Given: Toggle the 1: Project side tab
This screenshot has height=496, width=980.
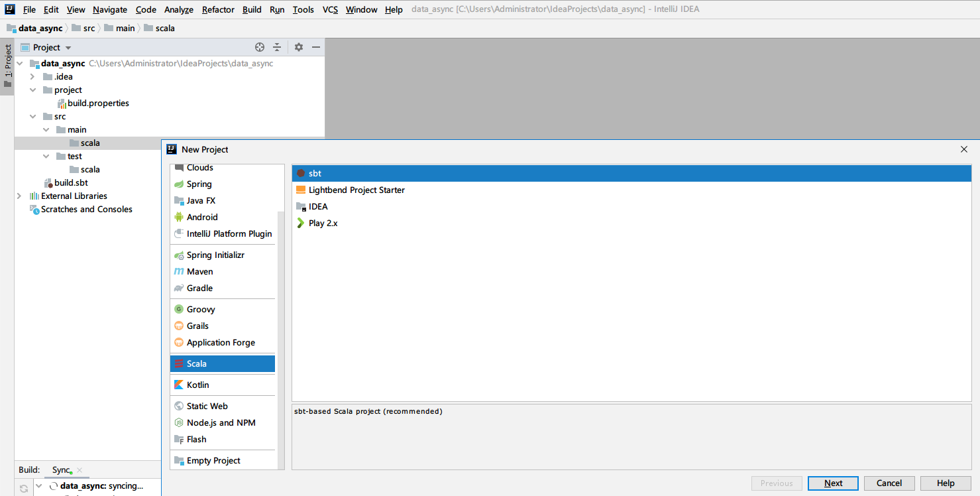Looking at the screenshot, I should pyautogui.click(x=7, y=67).
